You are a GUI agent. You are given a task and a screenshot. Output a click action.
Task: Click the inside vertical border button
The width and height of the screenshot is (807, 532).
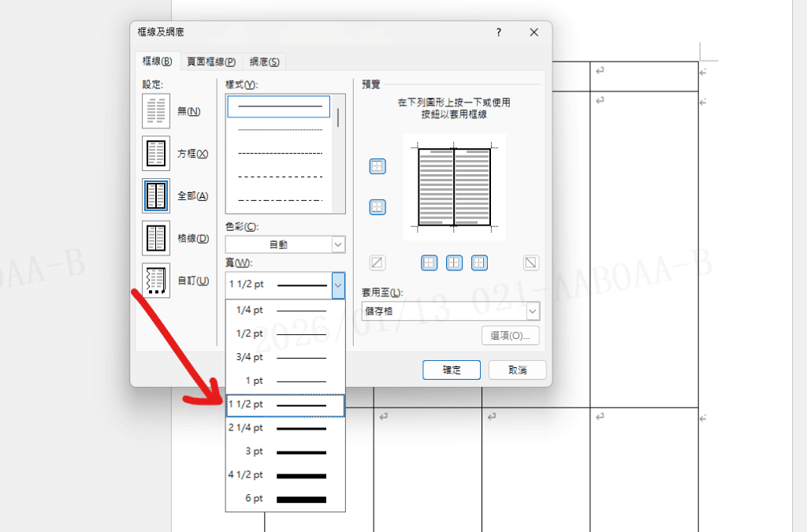(x=454, y=263)
